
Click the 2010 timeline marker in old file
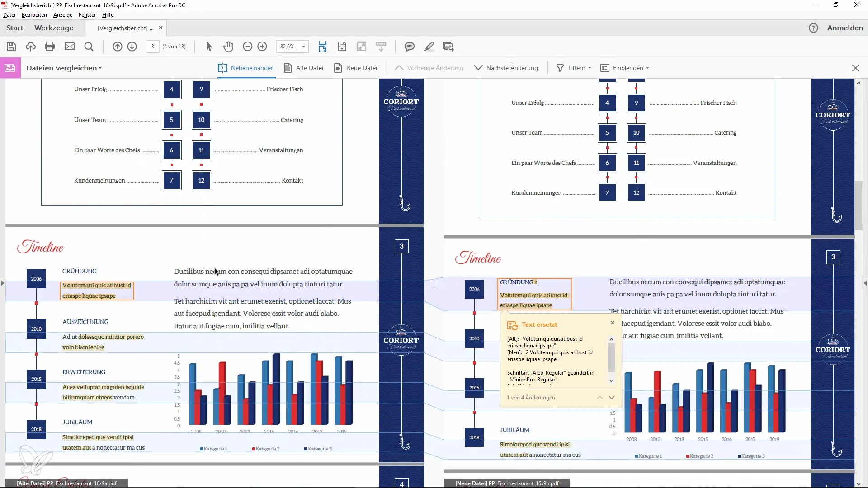pyautogui.click(x=36, y=329)
